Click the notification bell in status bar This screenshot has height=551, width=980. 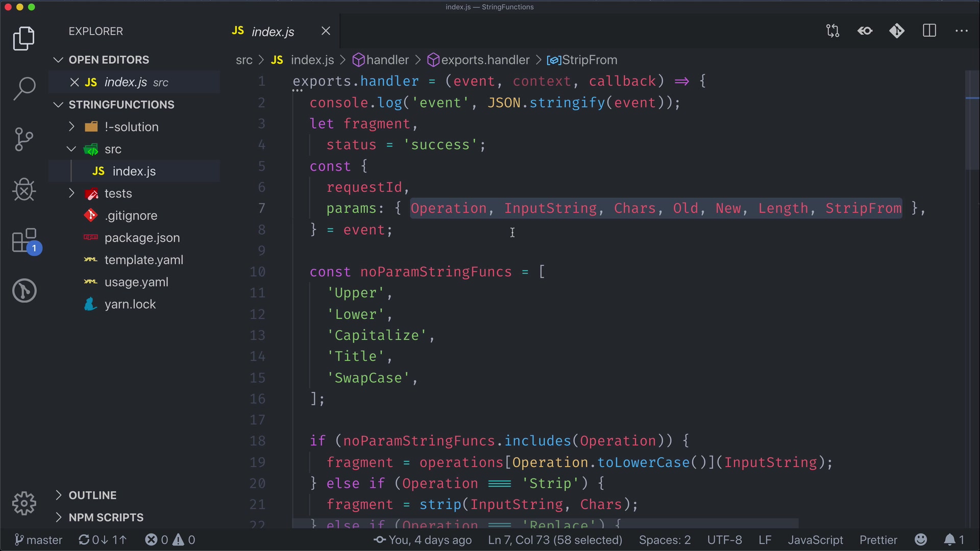[949, 540]
